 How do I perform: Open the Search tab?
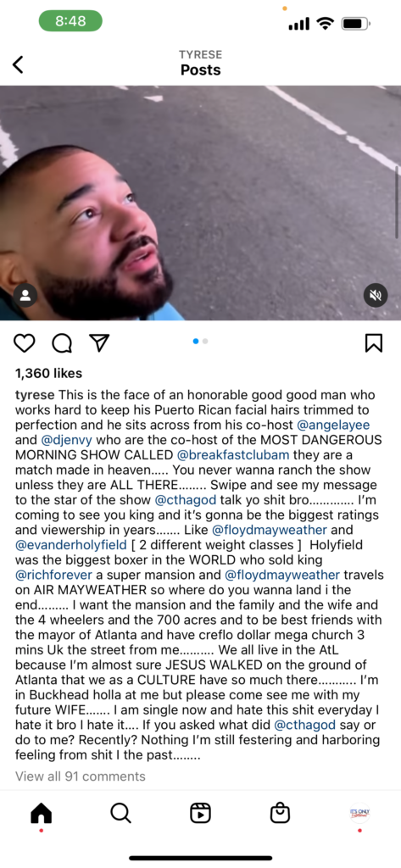coord(120,813)
